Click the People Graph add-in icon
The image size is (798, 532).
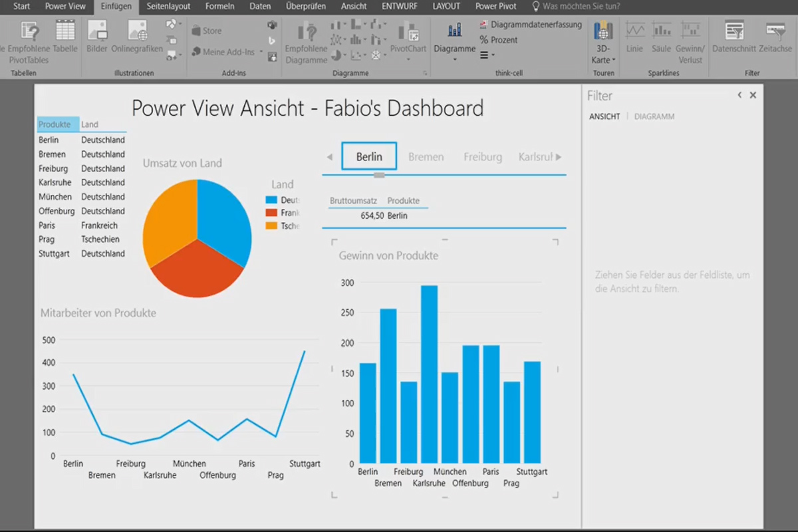pyautogui.click(x=272, y=57)
